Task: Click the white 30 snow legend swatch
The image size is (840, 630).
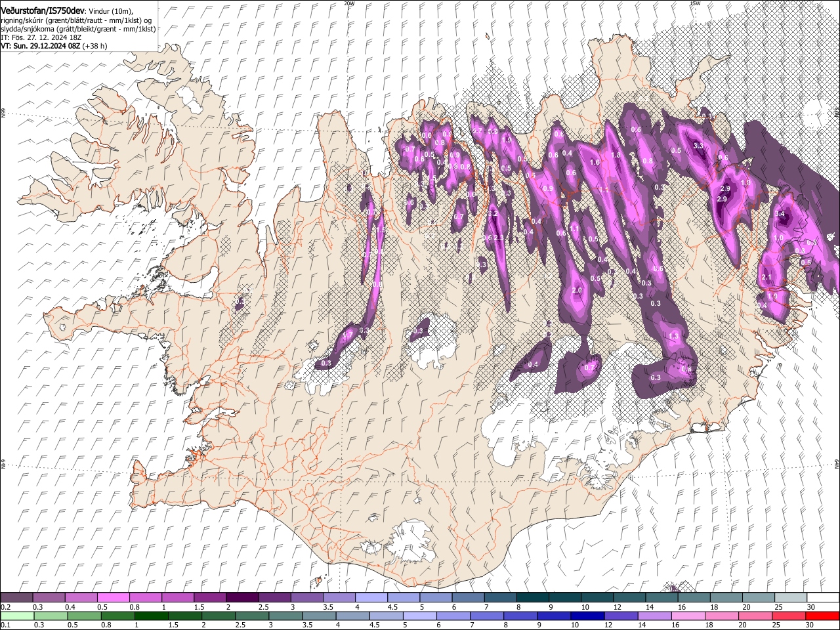Action: pos(823,598)
